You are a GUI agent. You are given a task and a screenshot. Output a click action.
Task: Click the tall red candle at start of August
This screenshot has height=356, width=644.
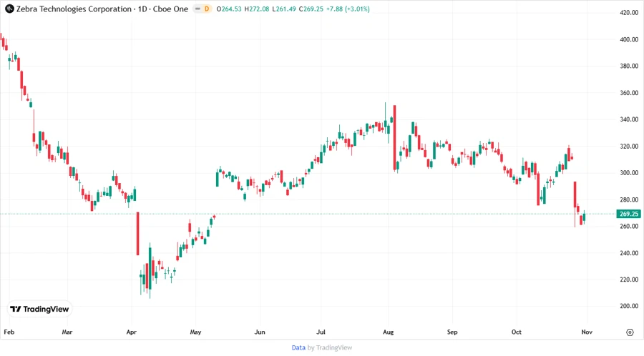tap(395, 138)
